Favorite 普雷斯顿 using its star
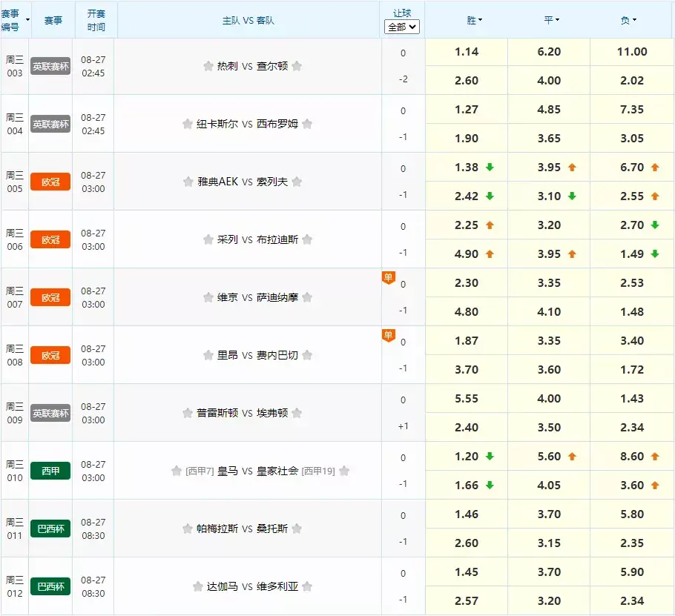The height and width of the screenshot is (616, 675). click(x=187, y=413)
